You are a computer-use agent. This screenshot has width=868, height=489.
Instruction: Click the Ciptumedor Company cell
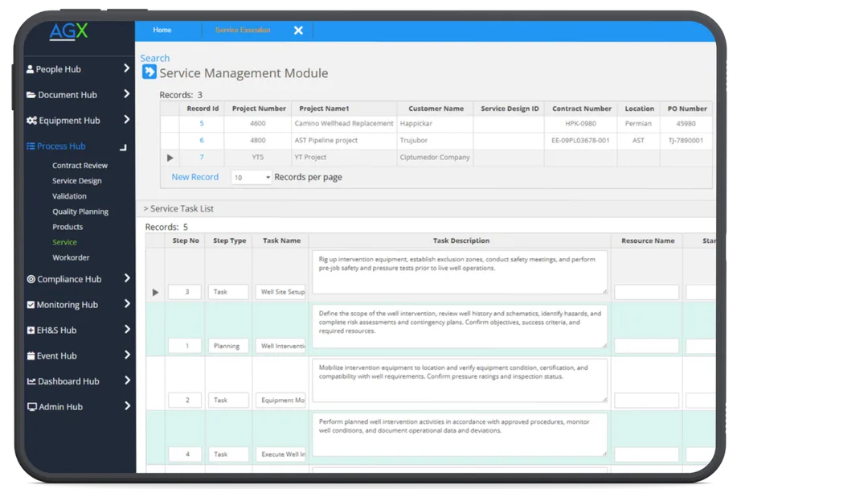[435, 158]
